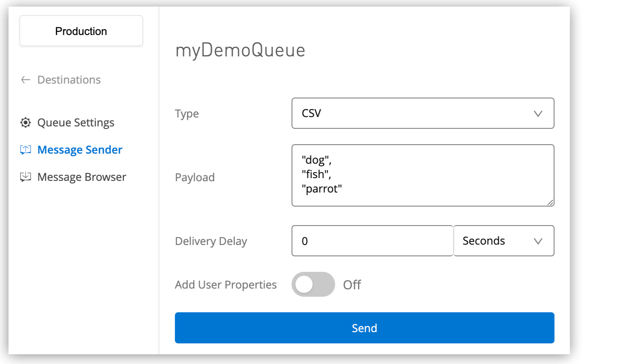The image size is (630, 364).
Task: Click the Message Browser inbox icon
Action: tap(26, 177)
